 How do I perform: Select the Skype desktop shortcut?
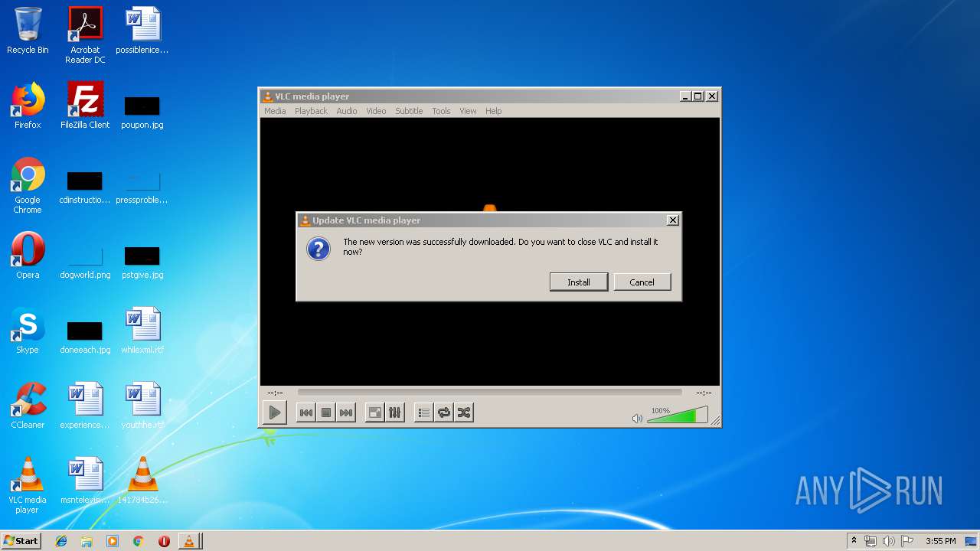click(x=28, y=331)
